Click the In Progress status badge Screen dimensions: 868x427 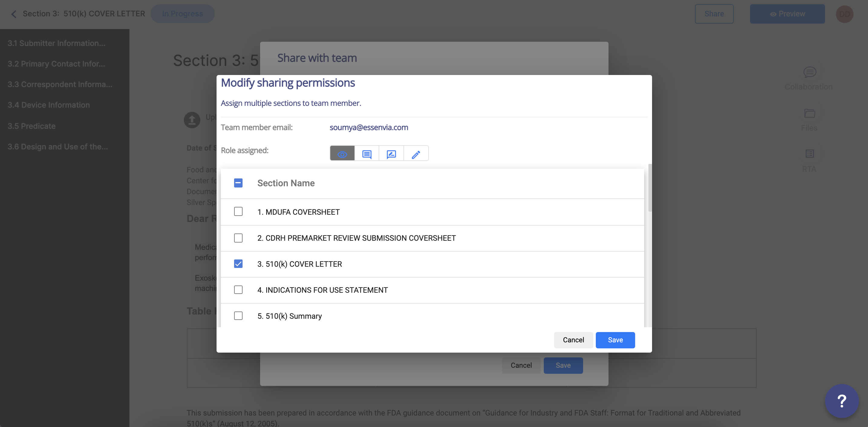pos(182,14)
